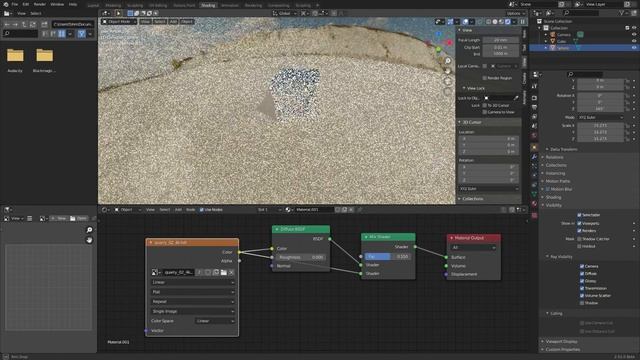
Task: Collapse the Collection in outliner
Action: pos(540,28)
